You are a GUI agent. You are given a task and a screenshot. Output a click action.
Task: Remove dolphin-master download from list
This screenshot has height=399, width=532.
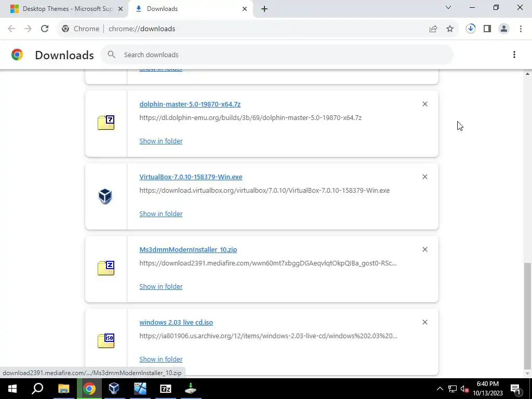point(425,104)
